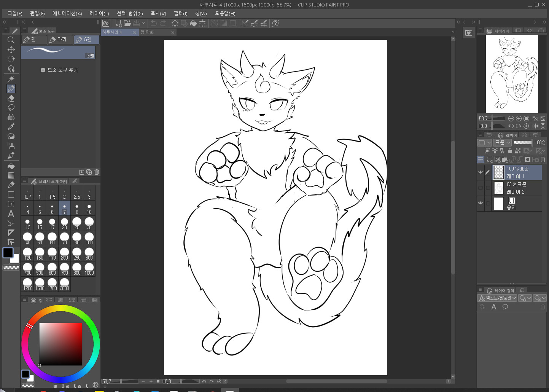Toggle Set as draft layer icon

coord(503,151)
